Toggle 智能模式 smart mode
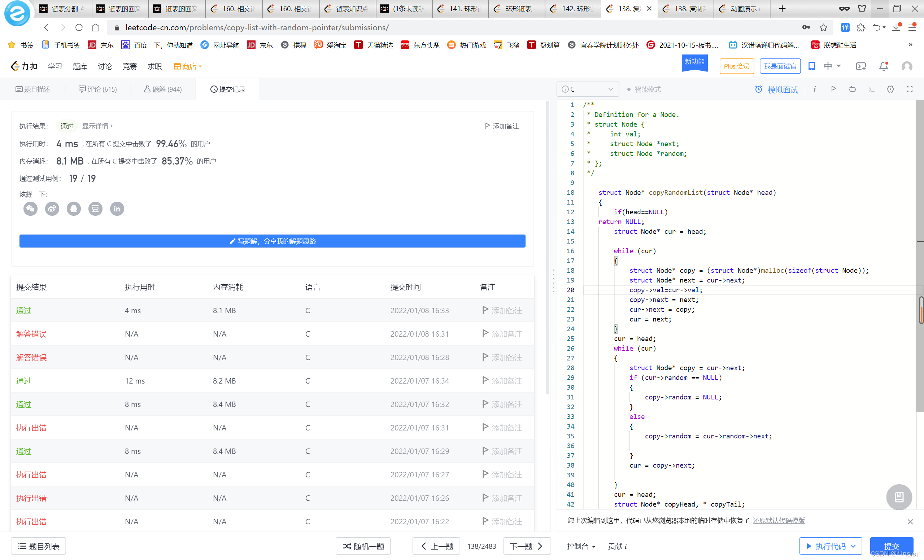Screen dimensions: 924x560 coord(644,89)
